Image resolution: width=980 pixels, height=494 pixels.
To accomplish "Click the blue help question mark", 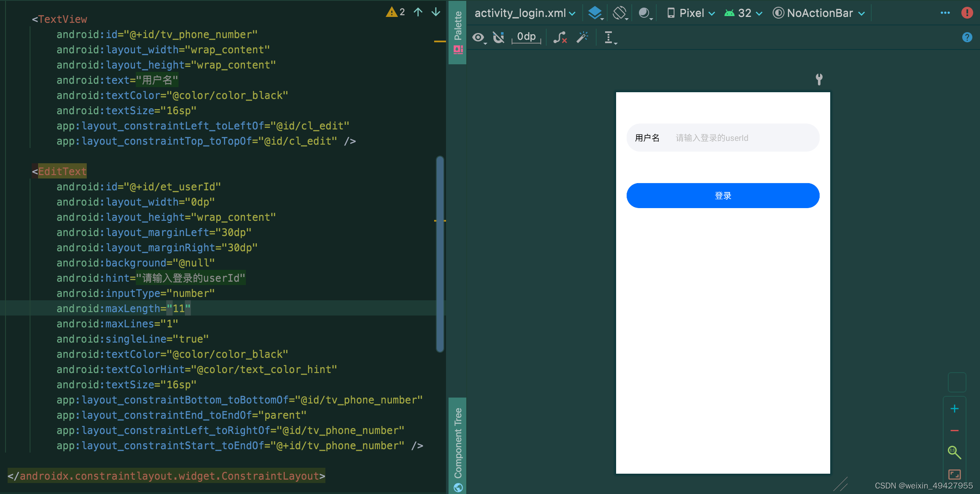I will [967, 38].
